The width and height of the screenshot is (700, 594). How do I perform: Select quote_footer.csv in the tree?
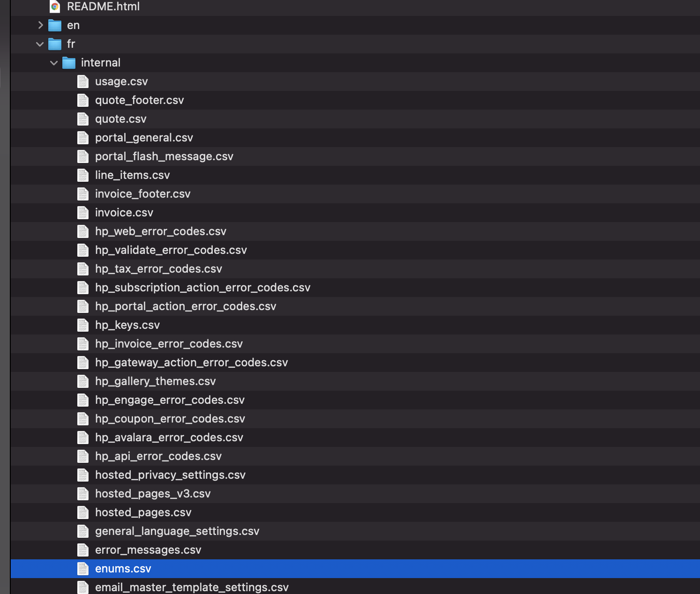point(139,100)
